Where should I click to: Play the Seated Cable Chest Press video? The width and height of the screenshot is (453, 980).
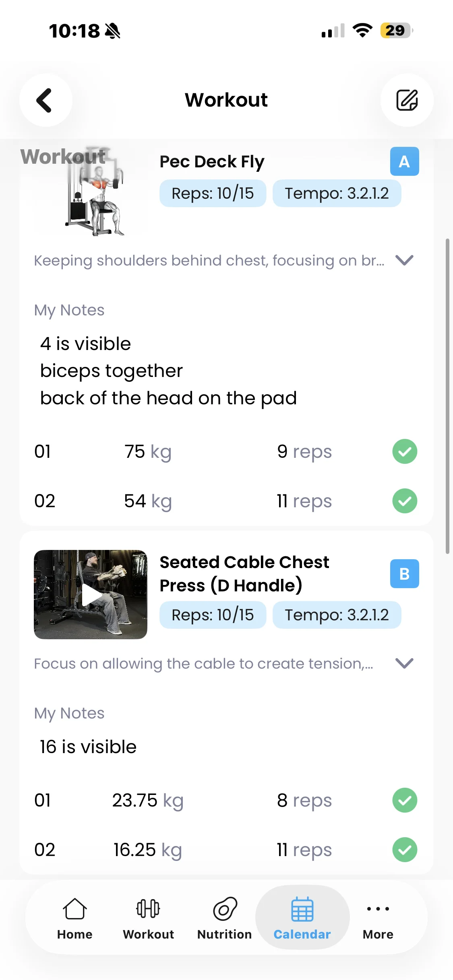(91, 595)
